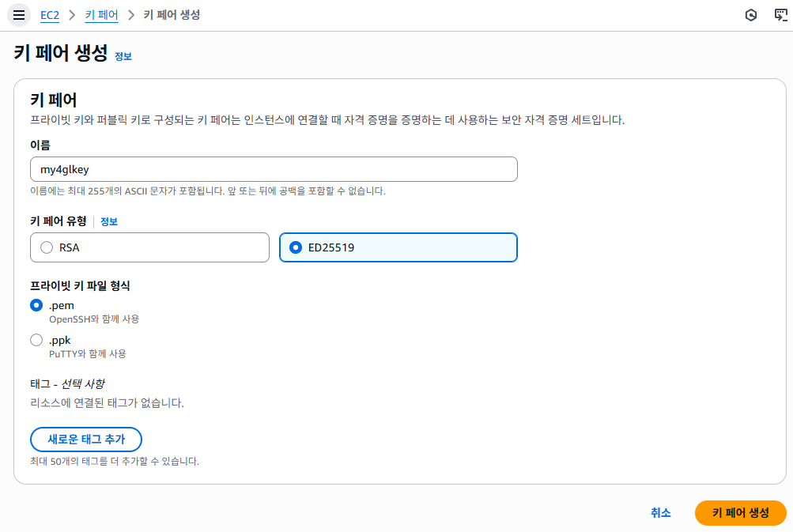Click 취소 to cancel
This screenshot has width=793, height=532.
point(660,513)
